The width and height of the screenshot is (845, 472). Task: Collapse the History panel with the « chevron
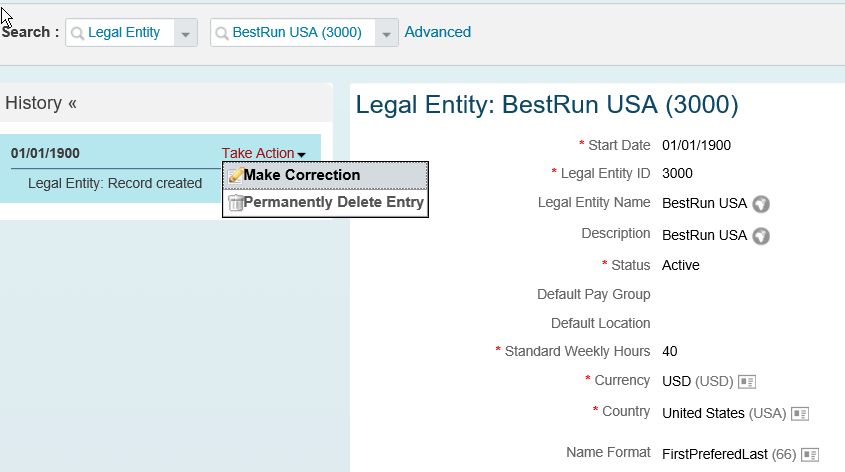72,103
